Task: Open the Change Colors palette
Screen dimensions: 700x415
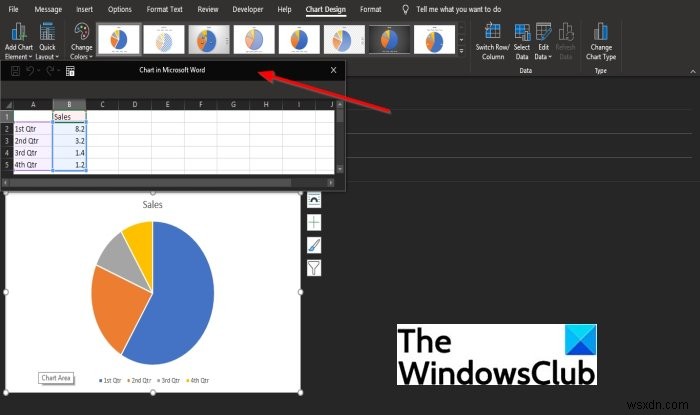Action: [81, 41]
